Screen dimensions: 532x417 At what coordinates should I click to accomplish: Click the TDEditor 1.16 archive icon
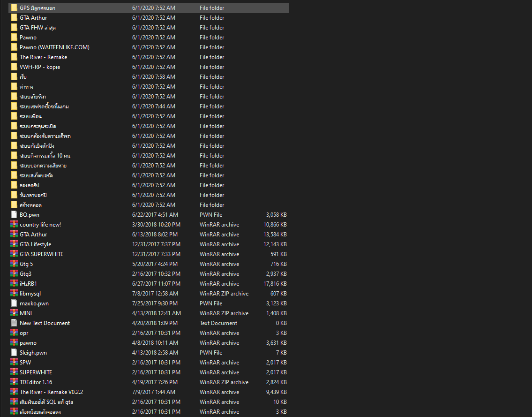pyautogui.click(x=14, y=382)
